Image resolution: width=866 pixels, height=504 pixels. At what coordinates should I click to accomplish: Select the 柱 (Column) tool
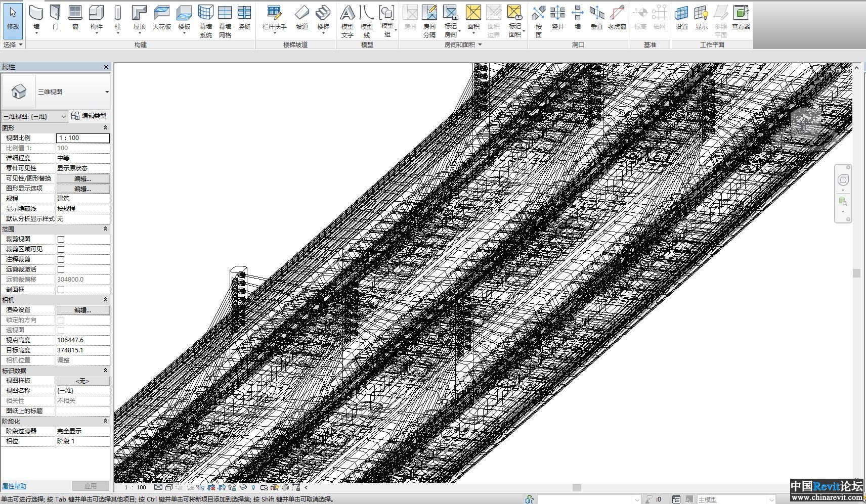(118, 19)
